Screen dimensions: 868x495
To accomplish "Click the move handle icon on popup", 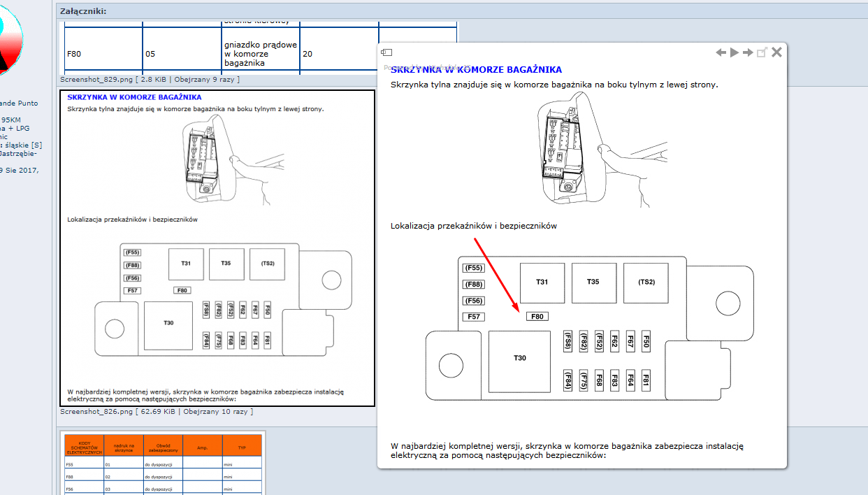I will [x=386, y=52].
